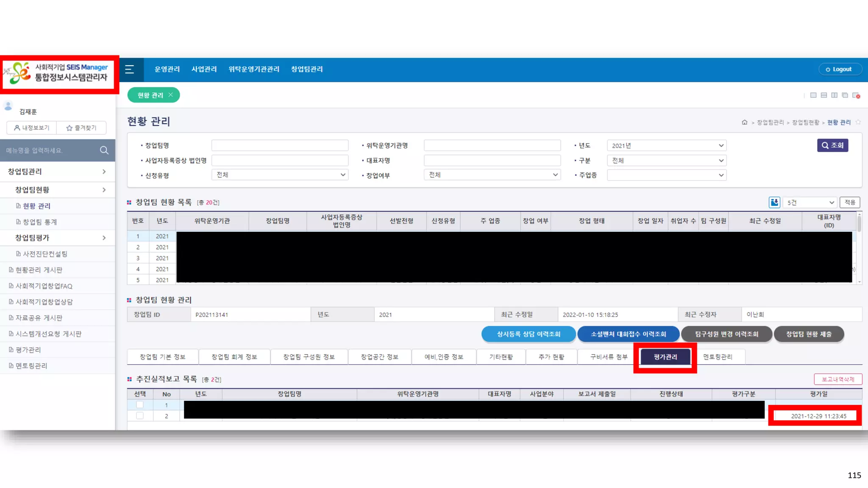Screen dimensions: 868x488
Task: Open the 5건 rows-per-page dropdown
Action: pos(810,202)
